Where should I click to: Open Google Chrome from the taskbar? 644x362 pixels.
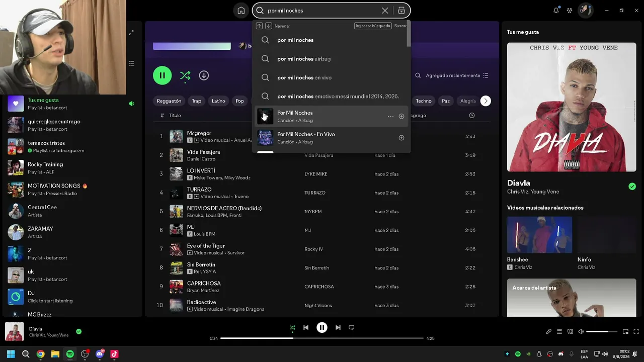[41, 354]
